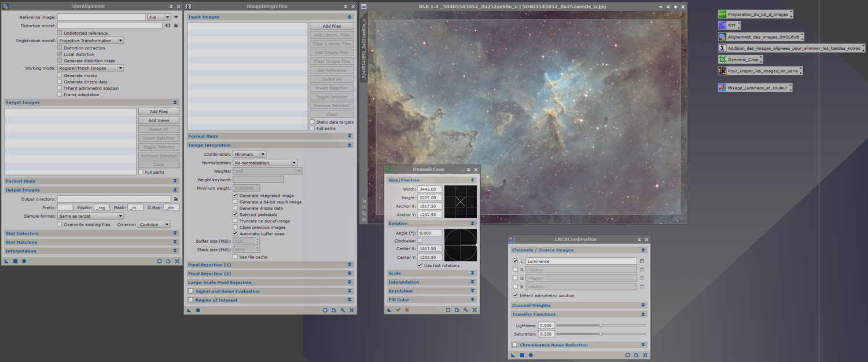Click the New Instance triangle in ImageIntegration
This screenshot has width=868, height=362.
pyautogui.click(x=189, y=310)
